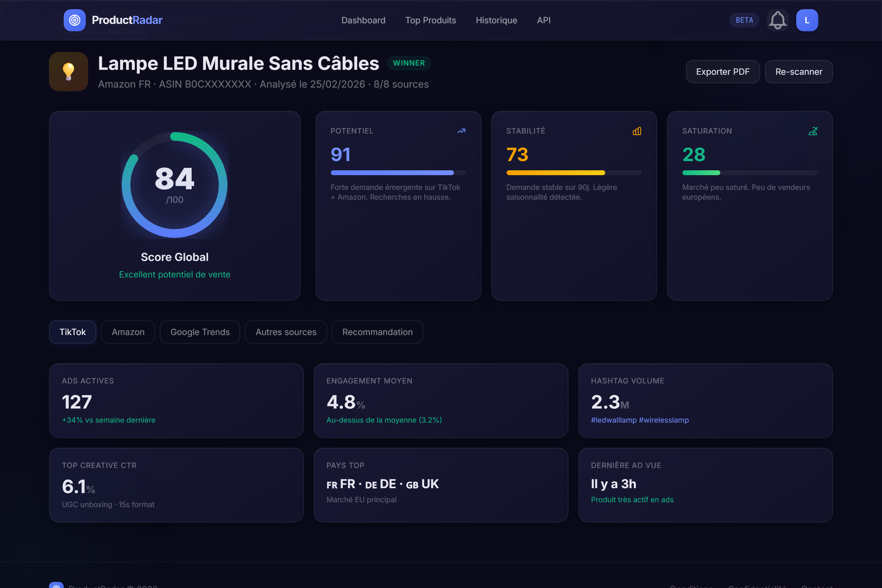Open the notification bell
This screenshot has height=588, width=882.
777,20
